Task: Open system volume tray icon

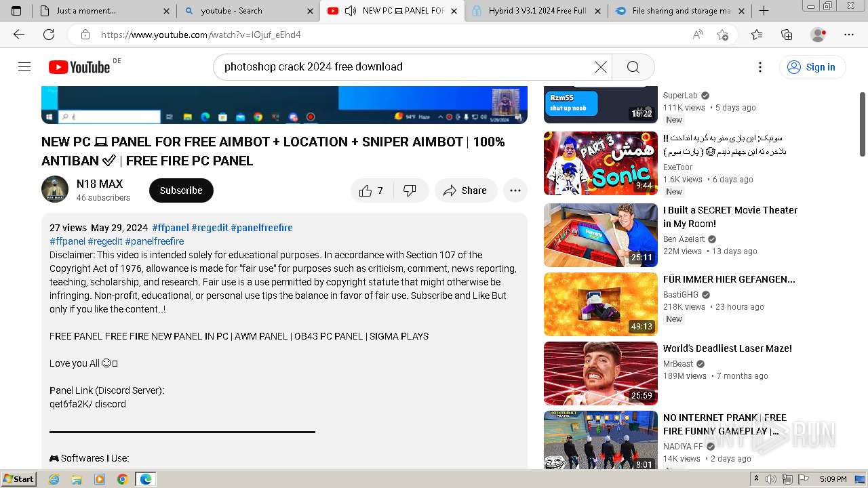Action: [772, 479]
